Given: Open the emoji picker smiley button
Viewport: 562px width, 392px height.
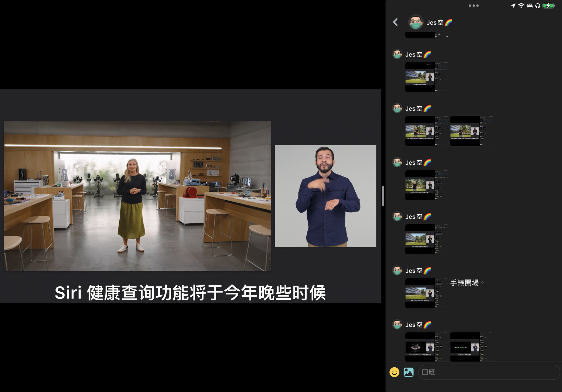Looking at the screenshot, I should pos(394,372).
